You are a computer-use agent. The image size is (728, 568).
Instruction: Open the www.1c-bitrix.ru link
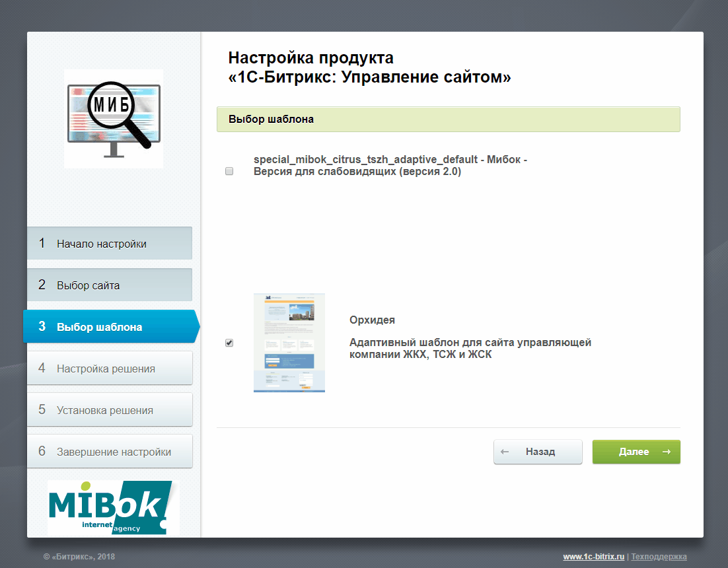(x=593, y=556)
